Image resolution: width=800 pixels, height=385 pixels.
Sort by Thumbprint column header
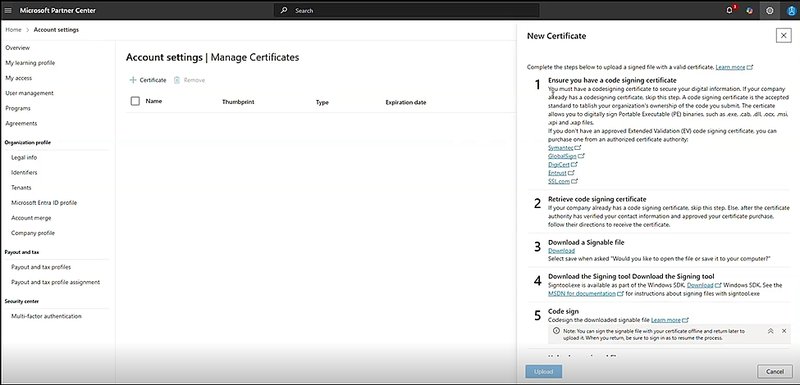238,102
